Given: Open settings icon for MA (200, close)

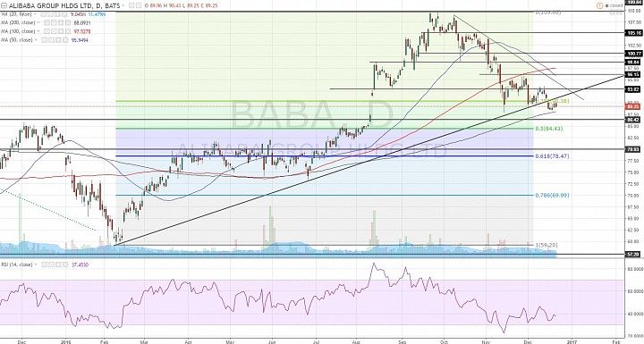Looking at the screenshot, I should [54, 22].
